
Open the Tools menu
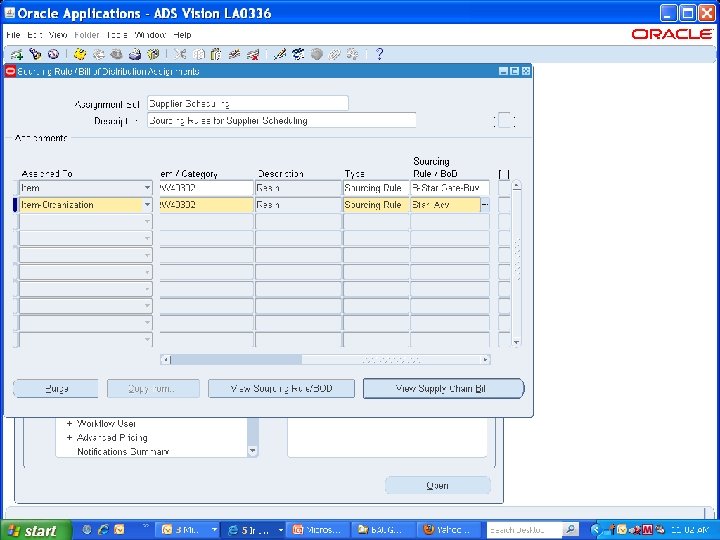point(117,35)
